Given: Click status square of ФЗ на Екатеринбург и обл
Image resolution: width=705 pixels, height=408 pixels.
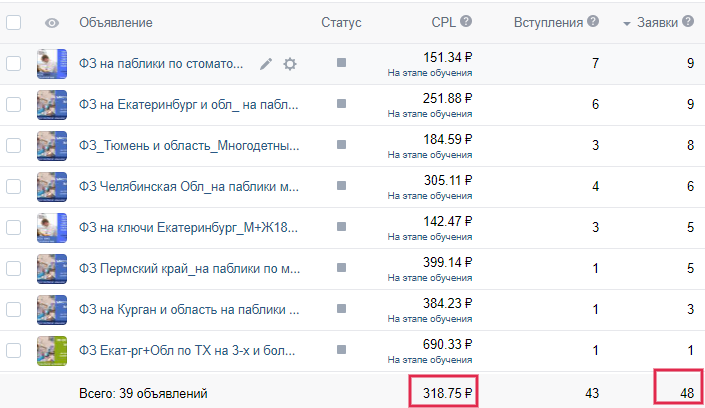Looking at the screenshot, I should point(341,103).
